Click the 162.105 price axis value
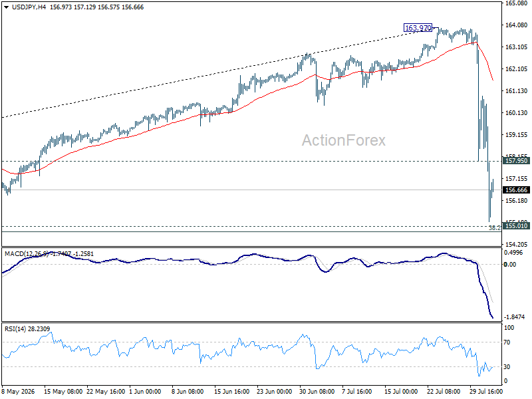The width and height of the screenshot is (532, 399). pyautogui.click(x=516, y=69)
